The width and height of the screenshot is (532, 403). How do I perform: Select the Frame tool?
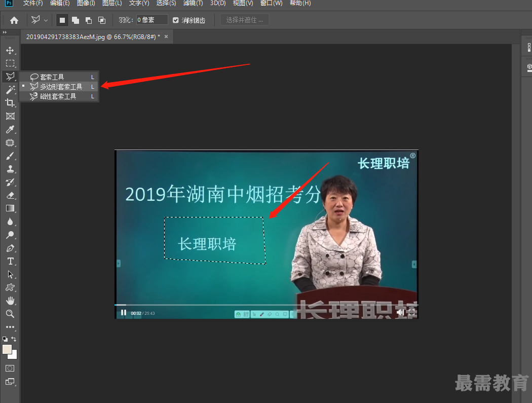(10, 116)
